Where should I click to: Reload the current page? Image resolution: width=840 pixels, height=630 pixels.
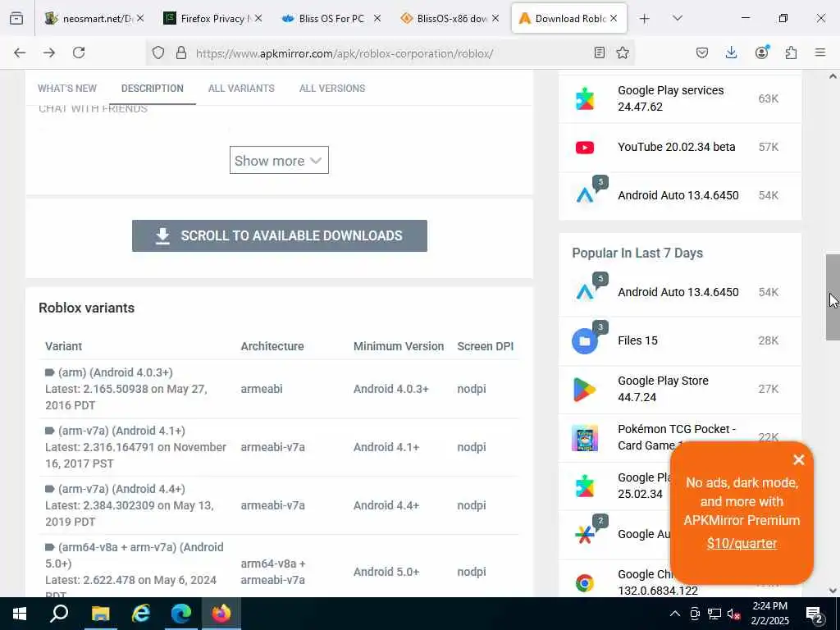pyautogui.click(x=79, y=52)
